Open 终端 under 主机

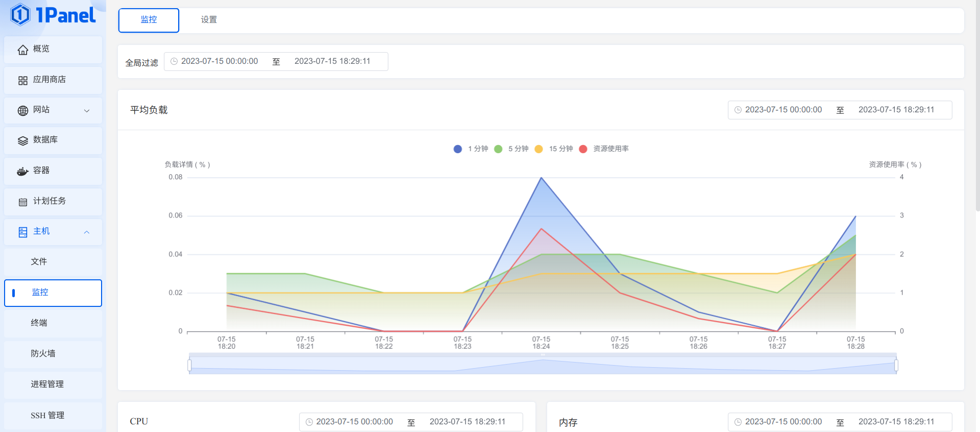pos(53,323)
